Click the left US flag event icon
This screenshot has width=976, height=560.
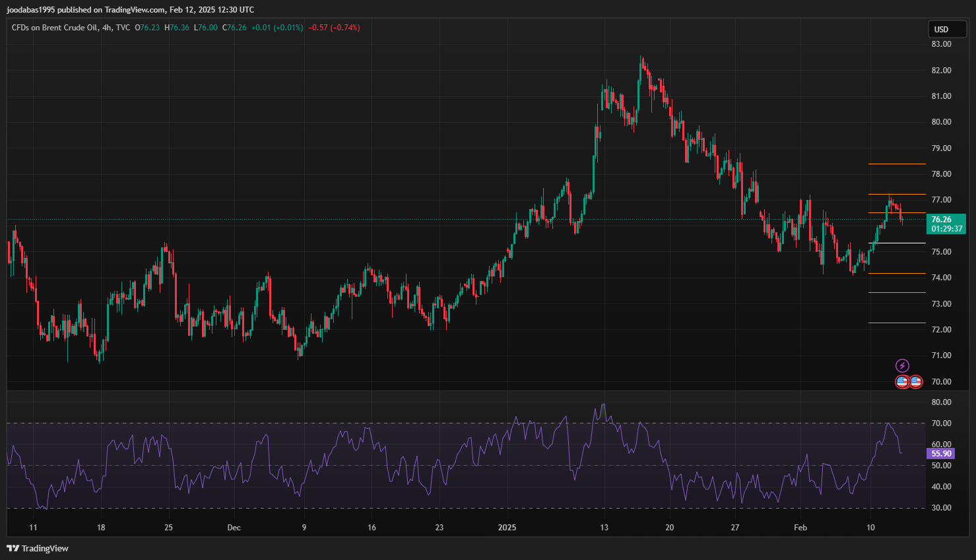902,381
